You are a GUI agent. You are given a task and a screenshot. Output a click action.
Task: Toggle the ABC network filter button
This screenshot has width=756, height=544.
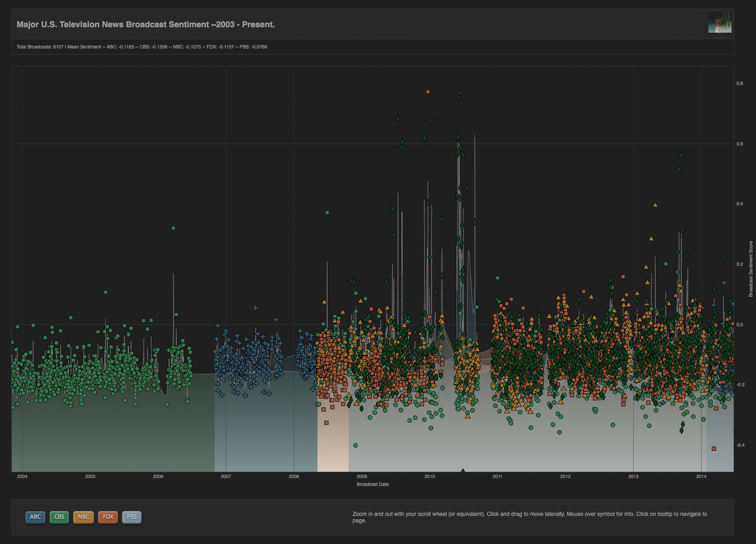[x=35, y=517]
